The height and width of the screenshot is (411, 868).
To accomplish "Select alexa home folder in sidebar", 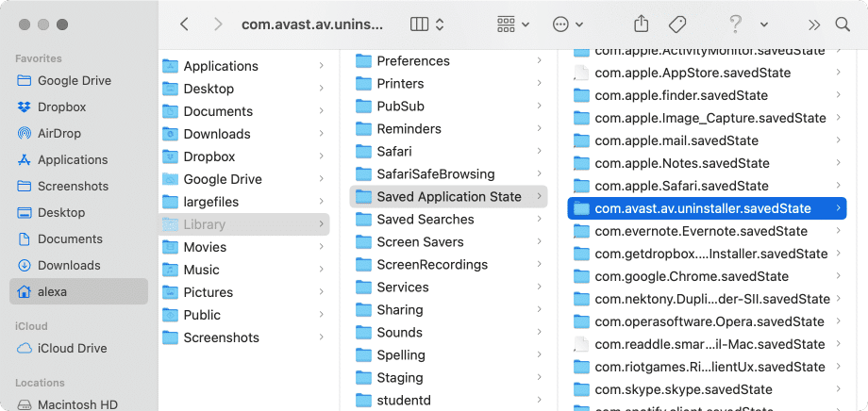I will [78, 291].
